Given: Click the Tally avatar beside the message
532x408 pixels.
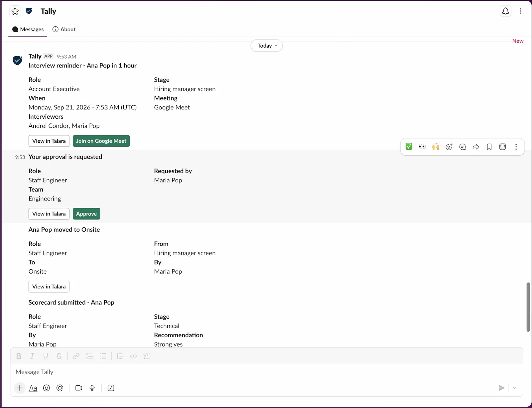Looking at the screenshot, I should pos(17,60).
